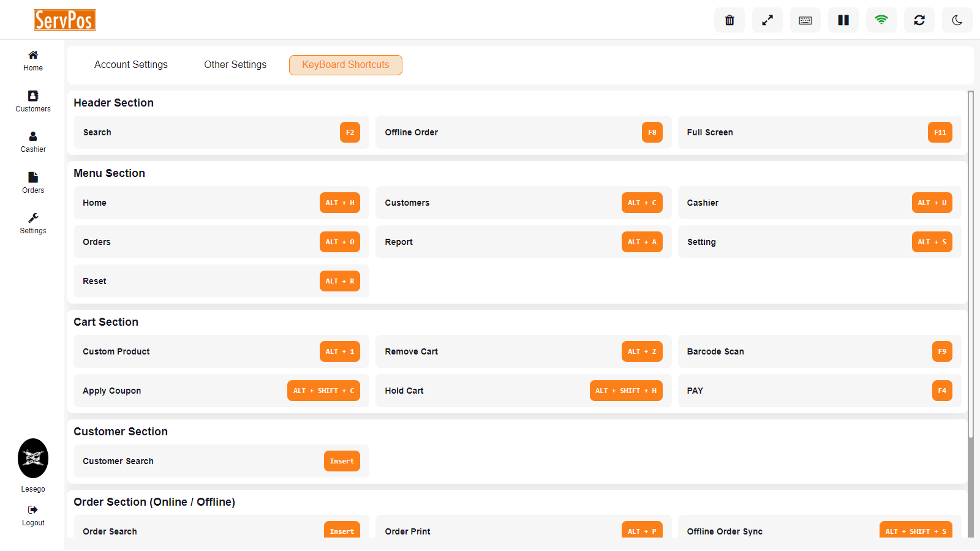Go to Home in the sidebar
980x551 pixels.
coord(33,61)
